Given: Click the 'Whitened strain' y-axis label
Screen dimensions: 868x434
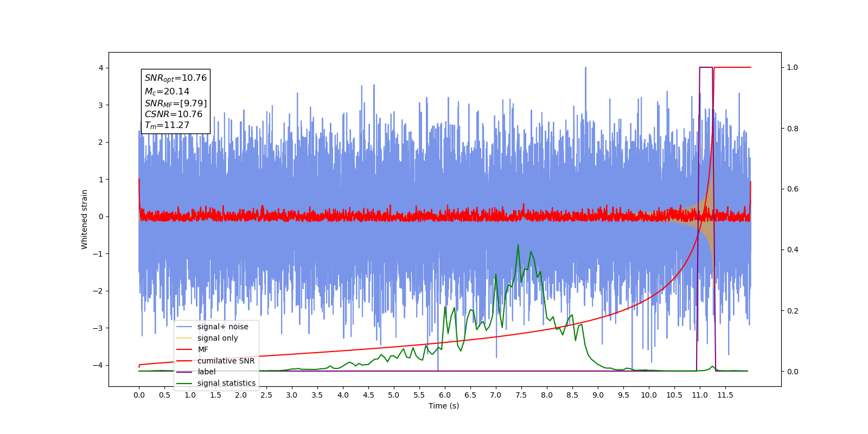Looking at the screenshot, I should (84, 219).
